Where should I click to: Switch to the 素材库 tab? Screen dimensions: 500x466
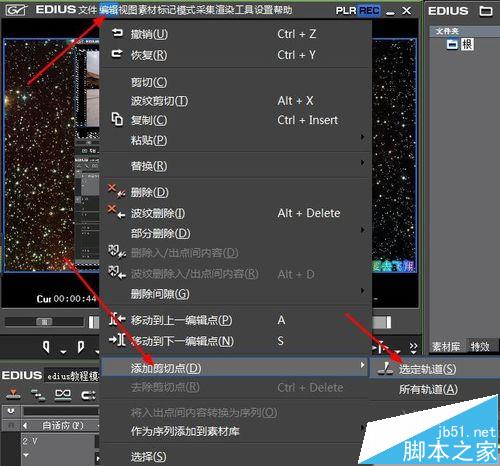tap(446, 347)
